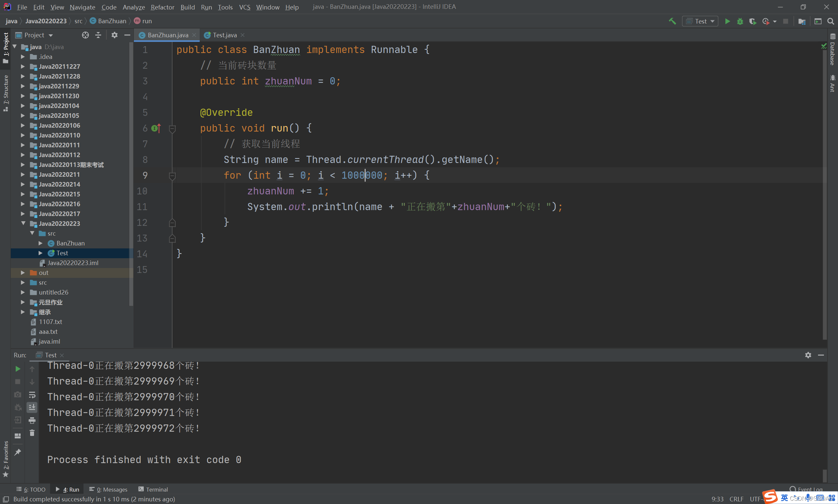
Task: Close the Test.java tab
Action: pyautogui.click(x=243, y=35)
